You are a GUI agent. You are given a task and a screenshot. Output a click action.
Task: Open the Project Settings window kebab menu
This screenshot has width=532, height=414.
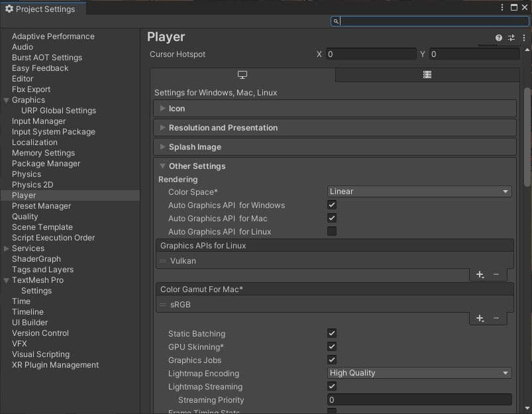pos(502,8)
